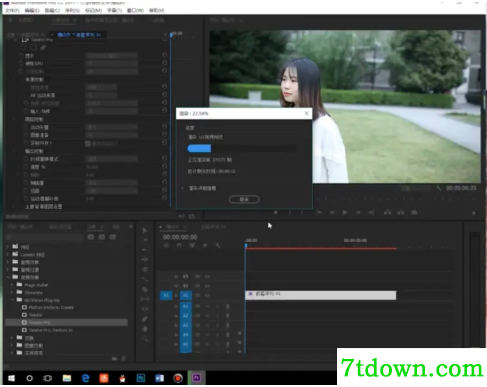Expand render details in the progress dialog

[183, 188]
